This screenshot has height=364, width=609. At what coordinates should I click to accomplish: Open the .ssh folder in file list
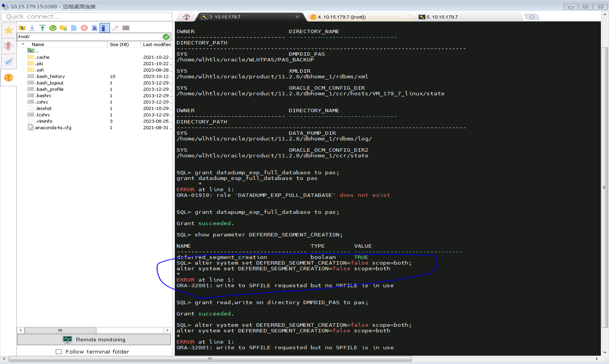pyautogui.click(x=40, y=70)
